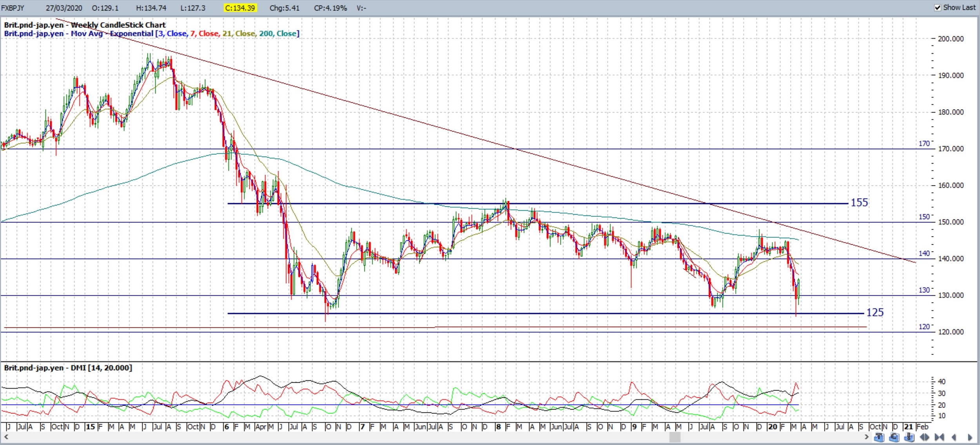Screen dimensions: 980x445
Task: Click year marker 7 on time axis
Action: tap(363, 427)
